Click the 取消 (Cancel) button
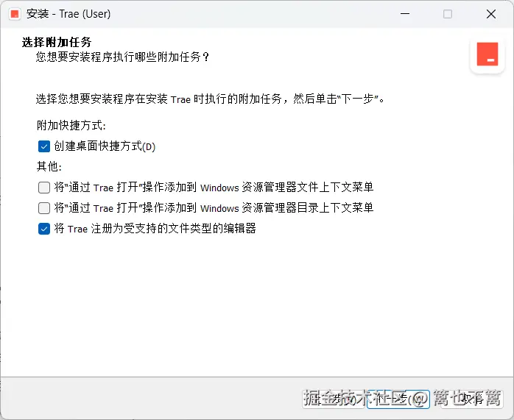The width and height of the screenshot is (514, 420). [472, 399]
